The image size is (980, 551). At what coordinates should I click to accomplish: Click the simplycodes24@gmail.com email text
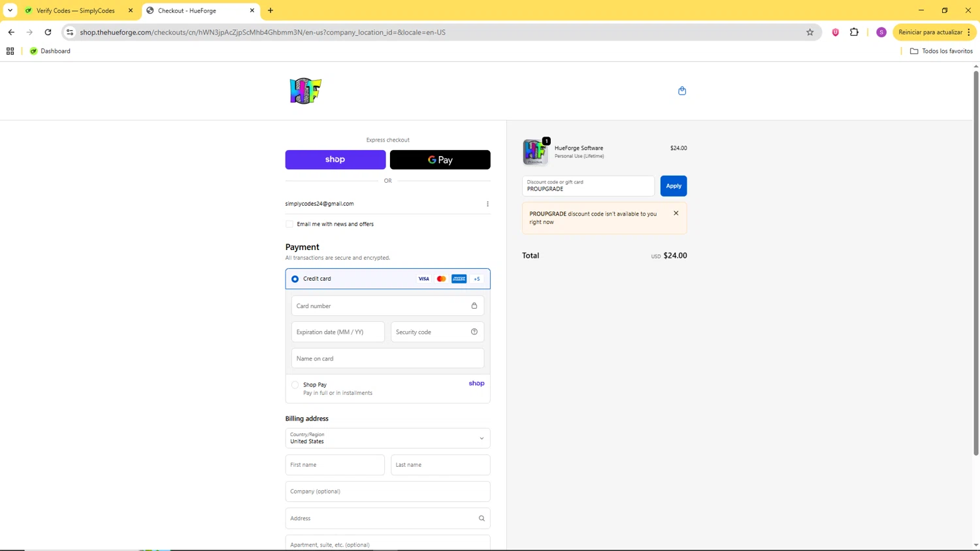tap(319, 204)
